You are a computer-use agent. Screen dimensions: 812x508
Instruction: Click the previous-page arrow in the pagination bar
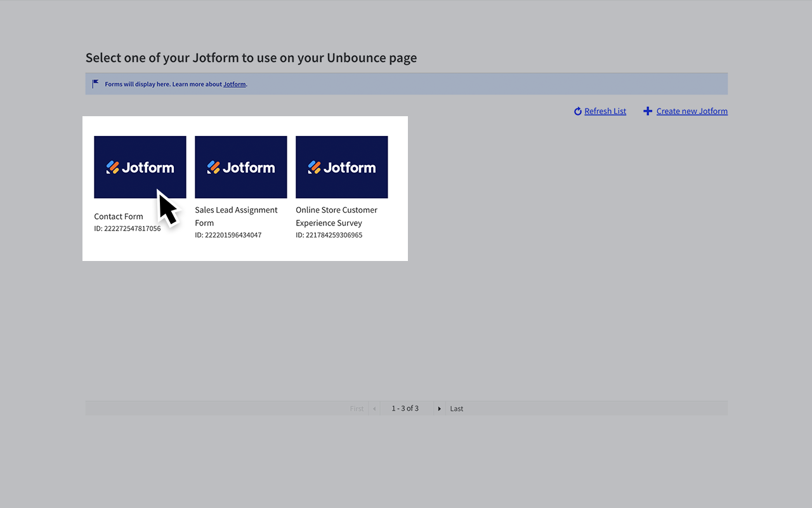coord(374,408)
